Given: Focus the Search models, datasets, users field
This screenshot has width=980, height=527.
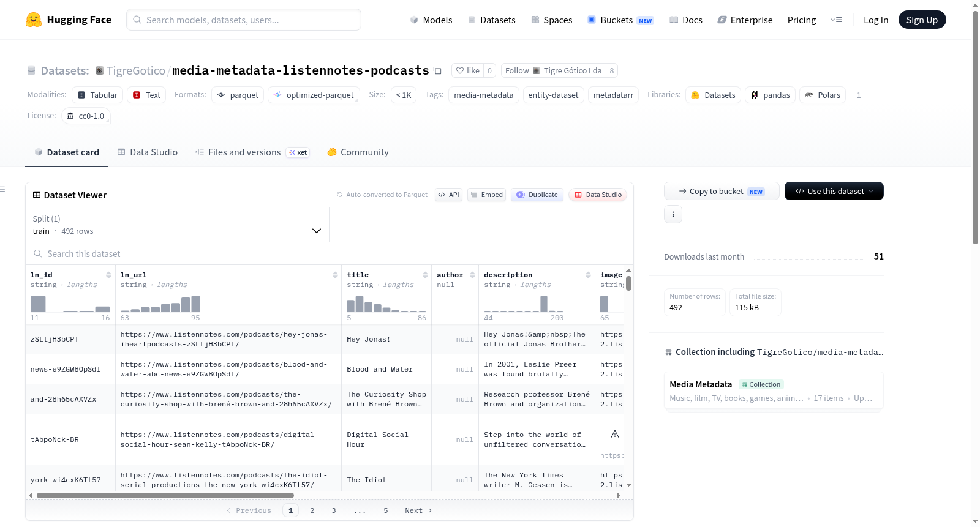Looking at the screenshot, I should (244, 20).
